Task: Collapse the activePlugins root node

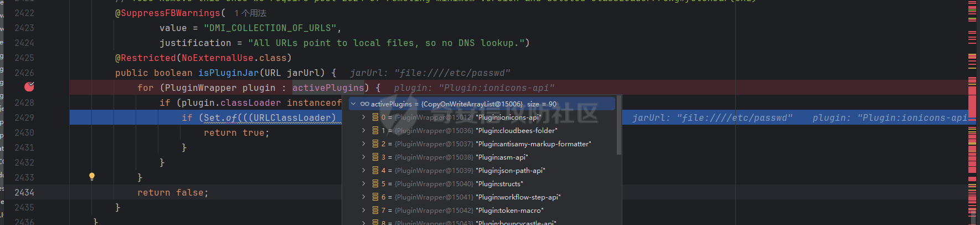Action: (353, 104)
